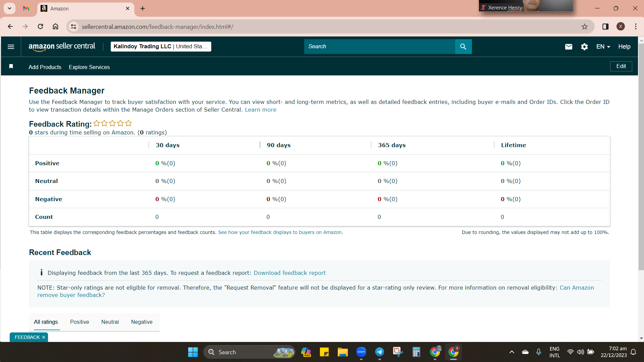Open the browser home page
Image resolution: width=644 pixels, height=362 pixels.
tap(55, 26)
